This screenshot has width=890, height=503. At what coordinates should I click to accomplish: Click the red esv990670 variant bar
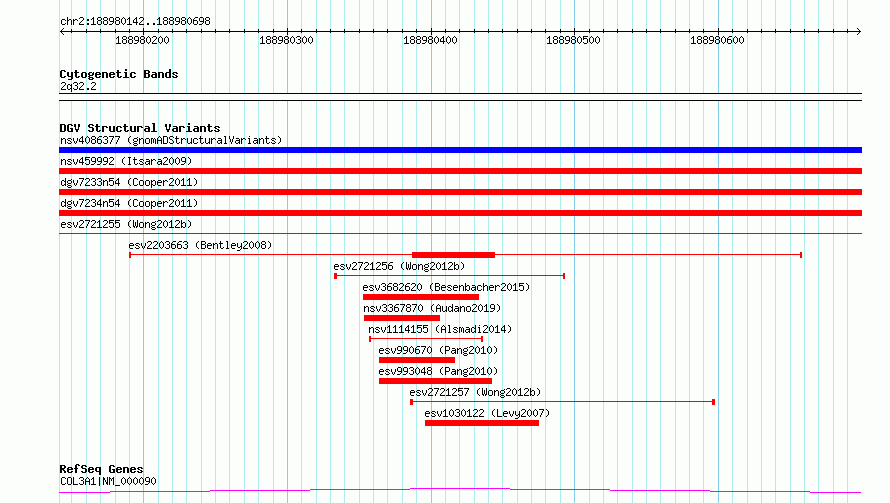[x=417, y=360]
